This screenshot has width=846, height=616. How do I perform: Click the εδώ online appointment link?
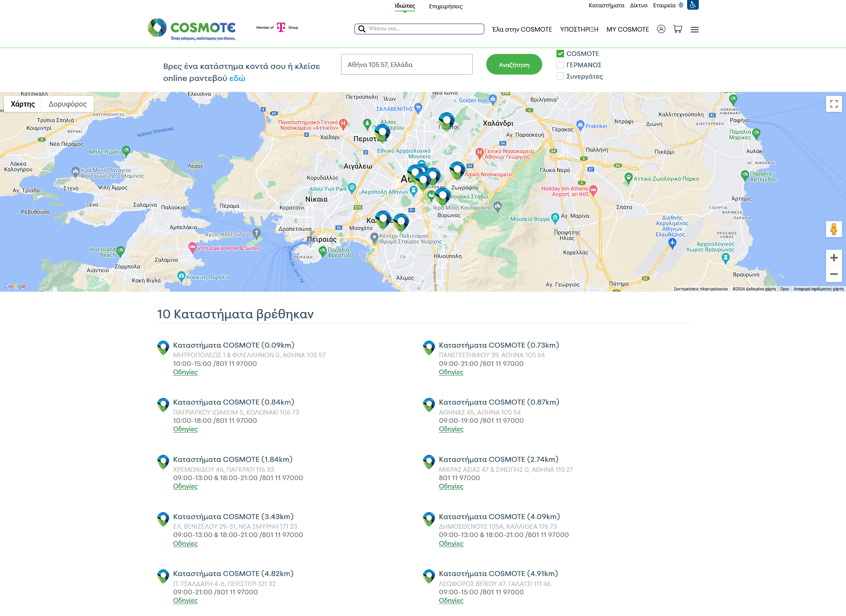coord(237,78)
